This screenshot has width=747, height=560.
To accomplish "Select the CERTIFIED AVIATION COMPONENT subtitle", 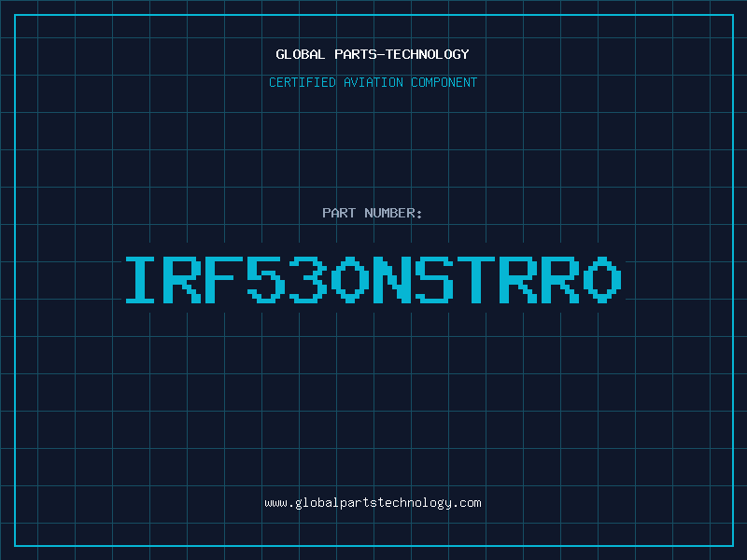I will pos(373,82).
